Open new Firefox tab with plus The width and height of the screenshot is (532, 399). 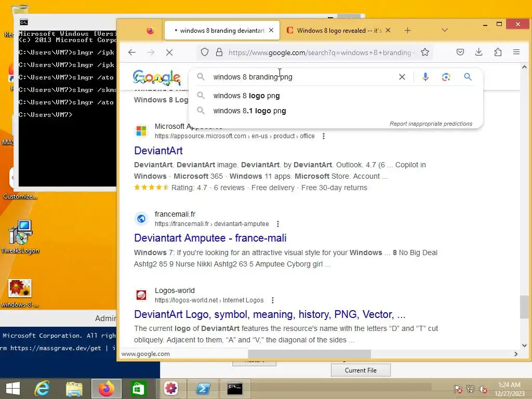coord(407,31)
